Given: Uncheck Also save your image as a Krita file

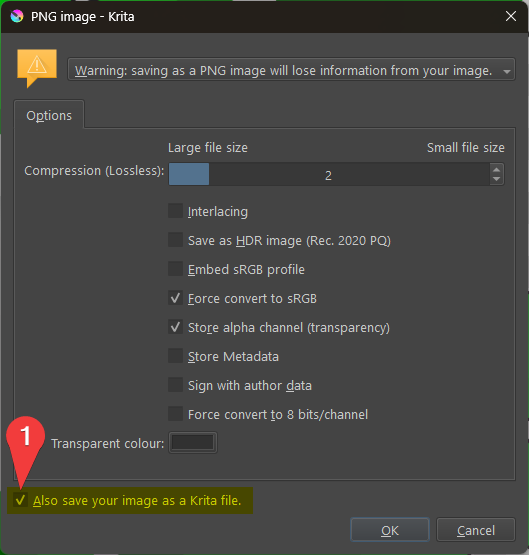Looking at the screenshot, I should (x=20, y=500).
